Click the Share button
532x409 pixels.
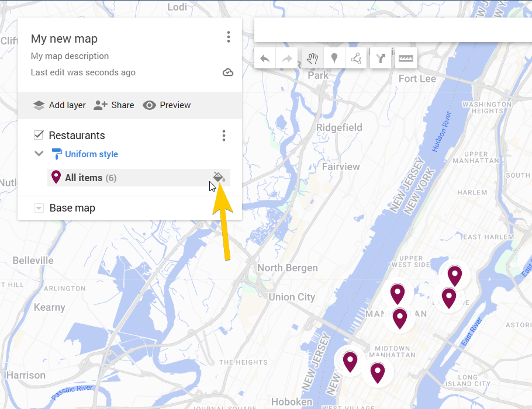(x=113, y=105)
